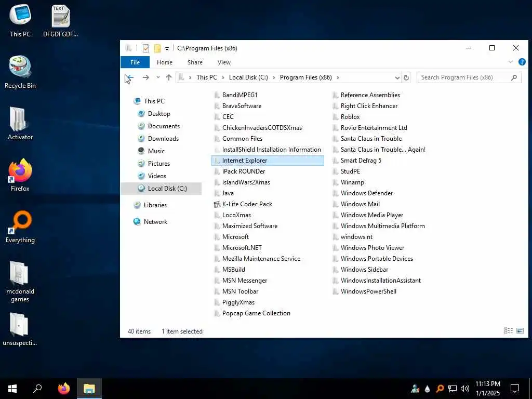Select This PC in navigation pane
The image size is (532, 399).
pyautogui.click(x=149, y=101)
